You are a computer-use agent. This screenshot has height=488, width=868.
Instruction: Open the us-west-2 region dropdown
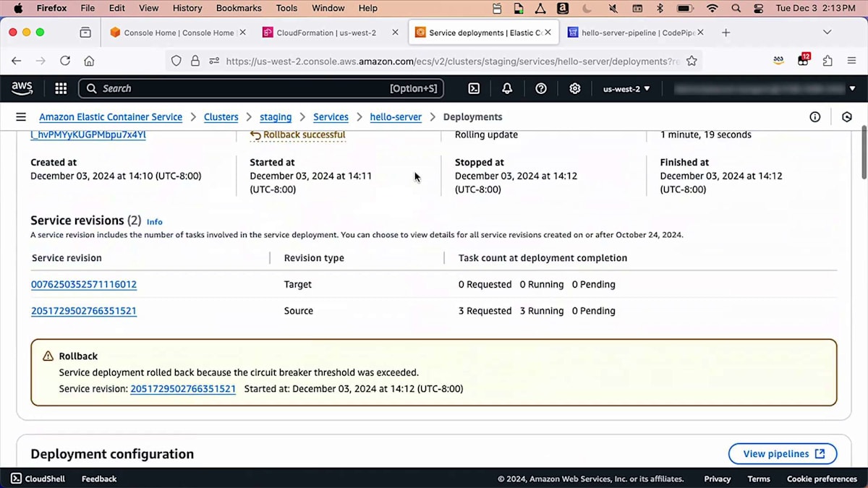pos(626,88)
